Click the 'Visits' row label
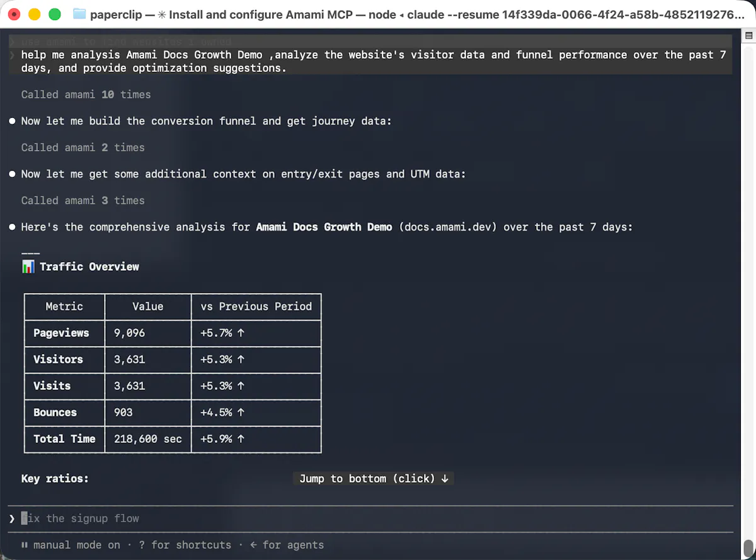This screenshot has height=560, width=756. click(52, 386)
